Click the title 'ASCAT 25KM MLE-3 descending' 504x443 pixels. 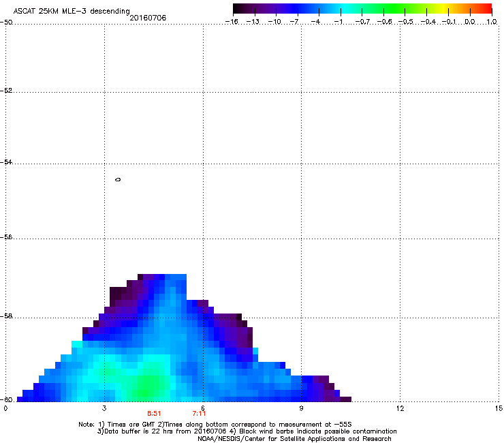[x=72, y=11]
